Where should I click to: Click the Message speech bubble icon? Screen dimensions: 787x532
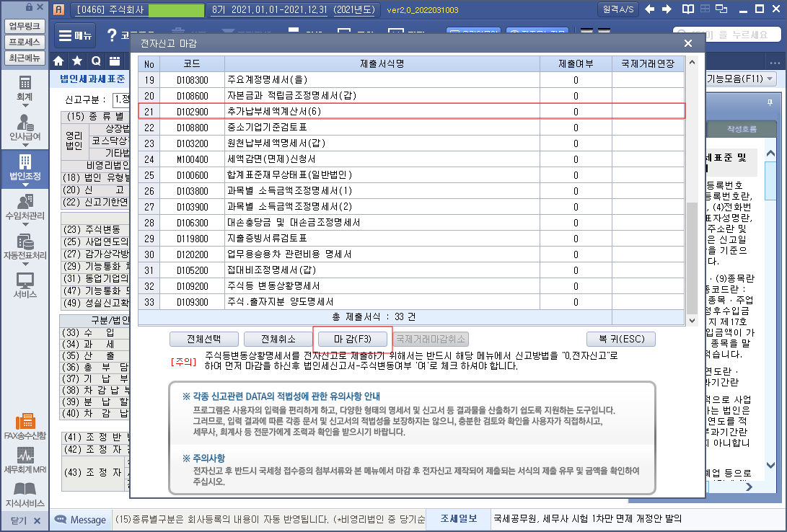(61, 519)
